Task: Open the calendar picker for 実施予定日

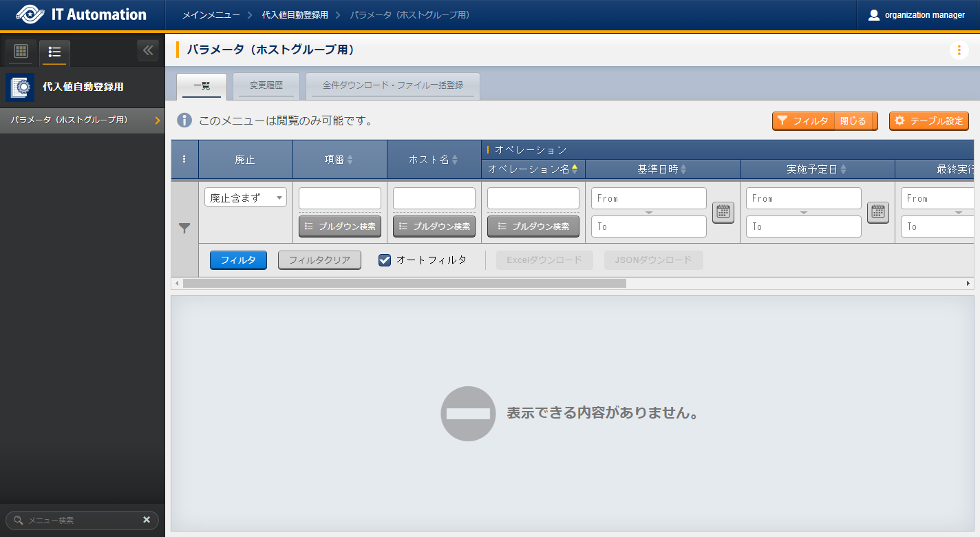Action: pyautogui.click(x=877, y=212)
